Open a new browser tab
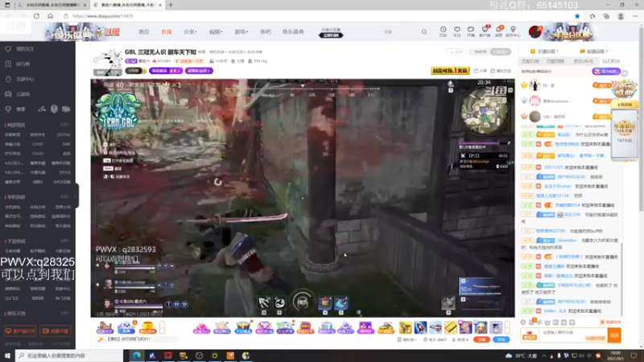Screen dimensions: 644x362 171,5
